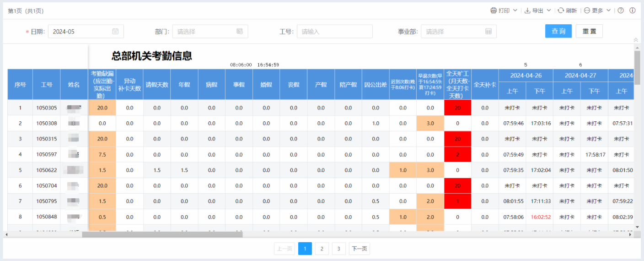Viewport: 644px width, 261px height.
Task: Click the 刷新 refresh icon
Action: click(560, 11)
